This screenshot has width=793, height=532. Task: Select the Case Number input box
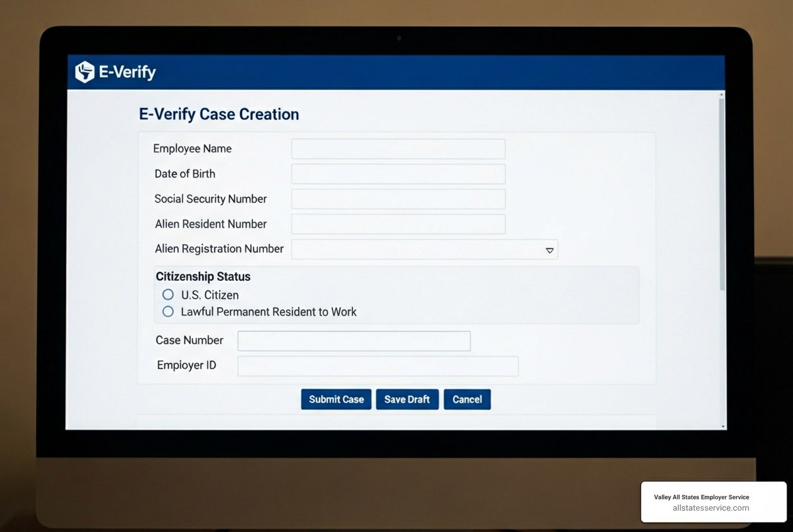click(x=353, y=341)
